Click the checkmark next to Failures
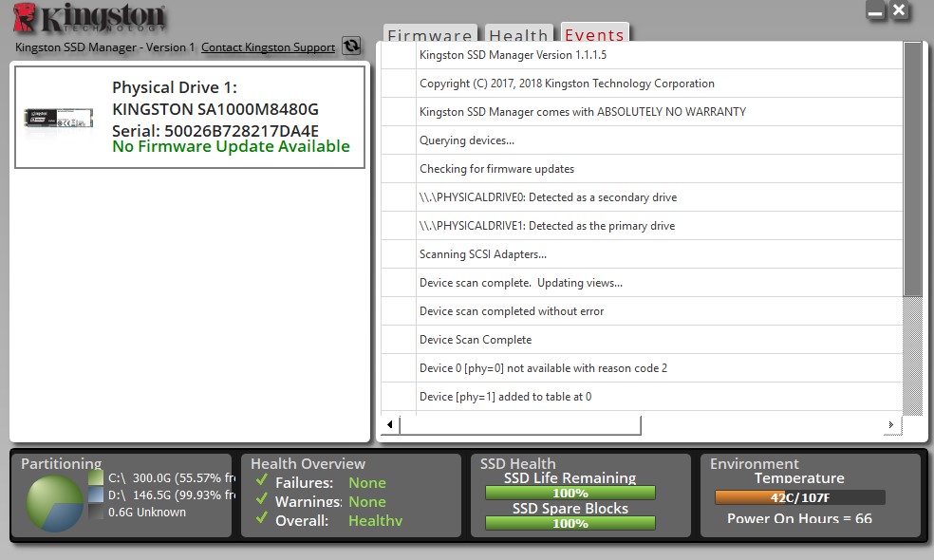 [261, 480]
